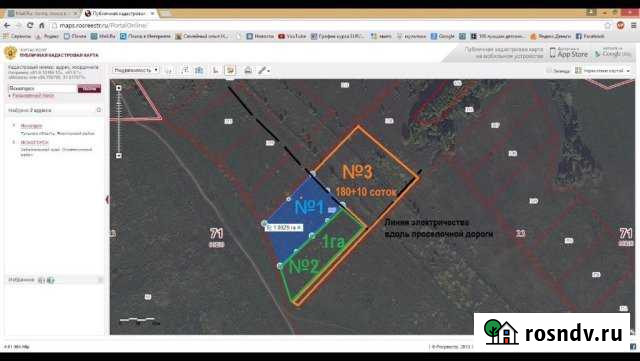Bookmark this page with star icon
640x361 pixels.
point(608,25)
